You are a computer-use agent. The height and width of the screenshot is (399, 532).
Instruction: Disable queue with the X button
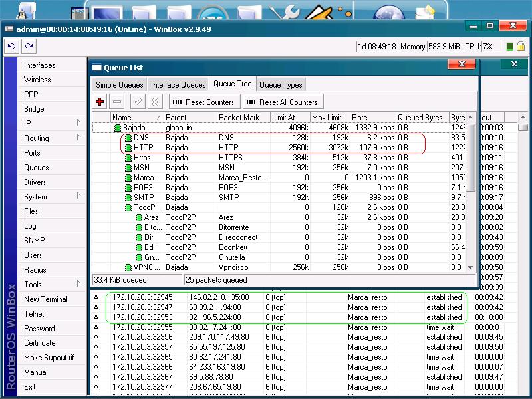(155, 102)
